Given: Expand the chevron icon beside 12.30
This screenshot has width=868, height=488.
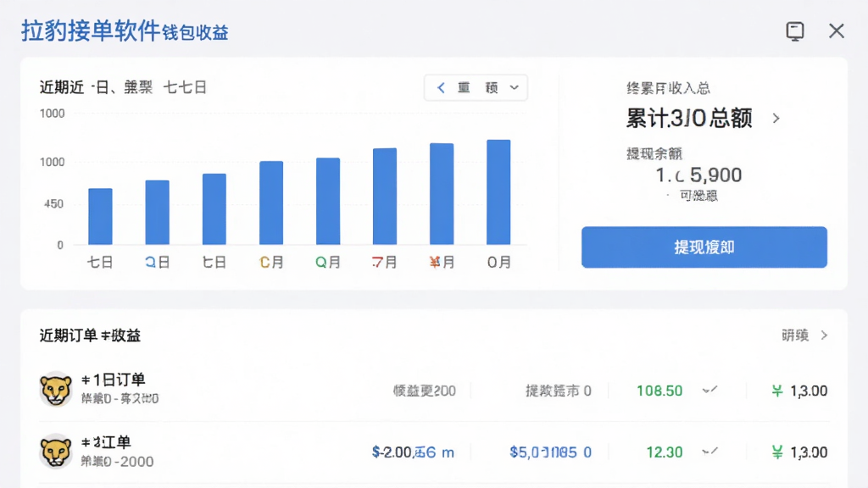Looking at the screenshot, I should pos(709,452).
